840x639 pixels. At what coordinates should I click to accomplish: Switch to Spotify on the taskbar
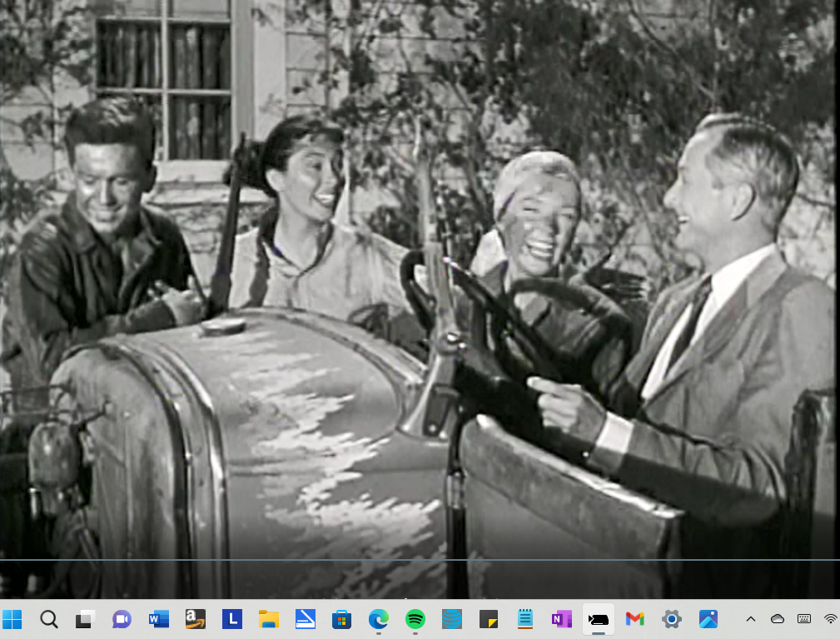[x=415, y=619]
